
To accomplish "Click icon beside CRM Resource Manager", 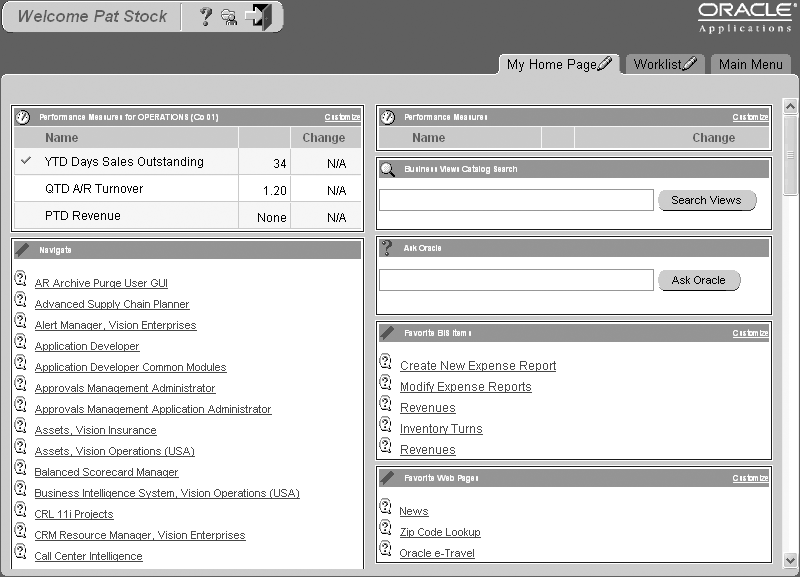I will pyautogui.click(x=20, y=531).
